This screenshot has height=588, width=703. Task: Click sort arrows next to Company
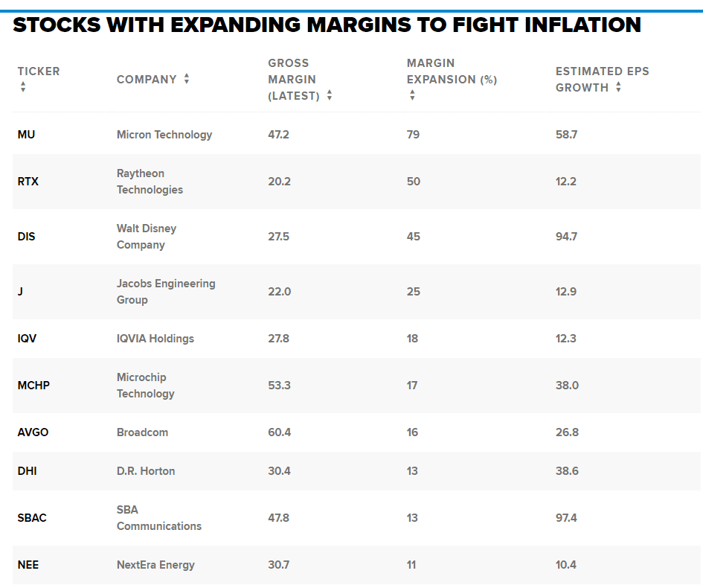click(187, 79)
